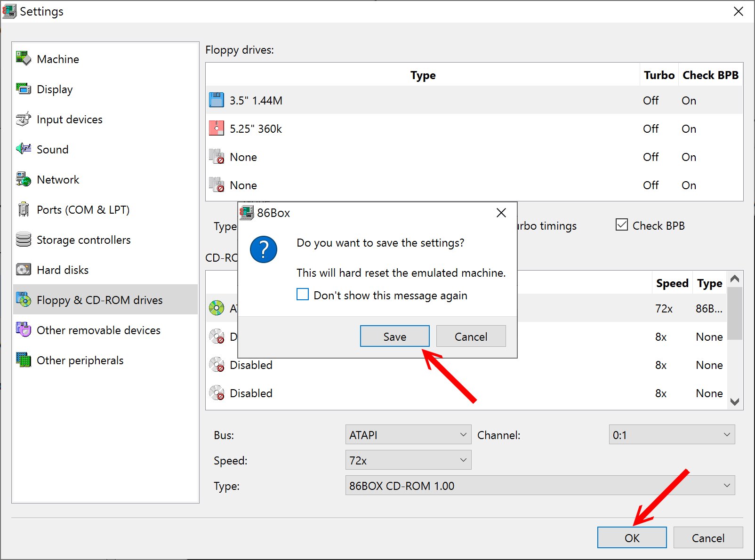
Task: Click the Machine category icon
Action: click(24, 59)
